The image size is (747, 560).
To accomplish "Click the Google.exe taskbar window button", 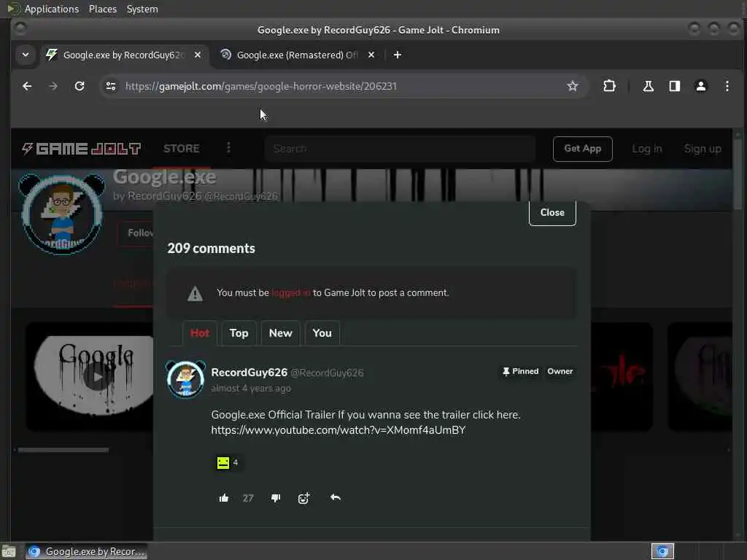I will tap(86, 551).
